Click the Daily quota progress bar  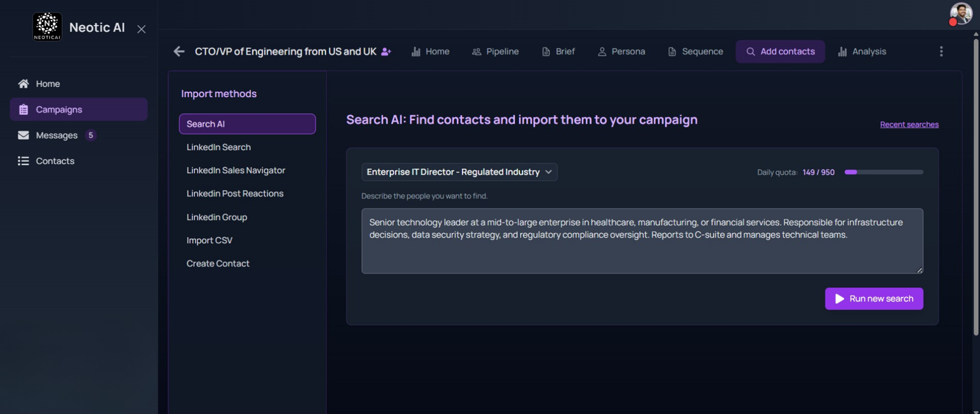[x=884, y=172]
